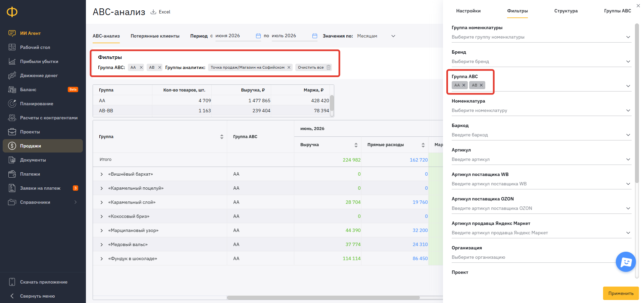Click the orange Ф logo icon
644x303 pixels.
[x=12, y=12]
